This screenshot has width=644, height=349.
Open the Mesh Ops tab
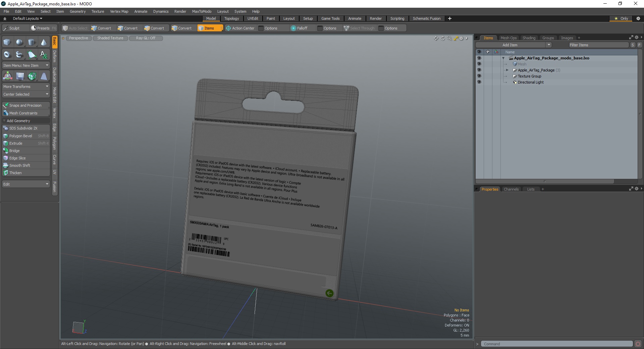508,38
